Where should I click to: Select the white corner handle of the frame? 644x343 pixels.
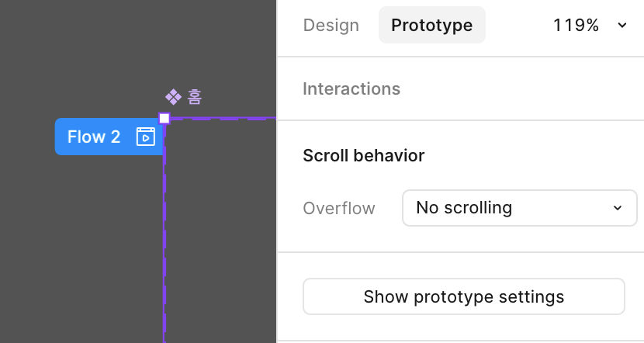pos(164,118)
